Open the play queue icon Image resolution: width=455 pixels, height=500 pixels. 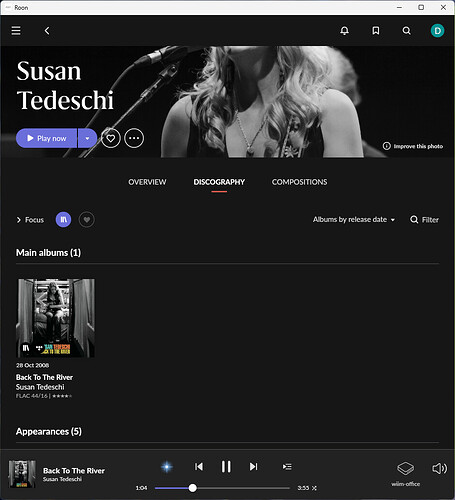coord(287,467)
